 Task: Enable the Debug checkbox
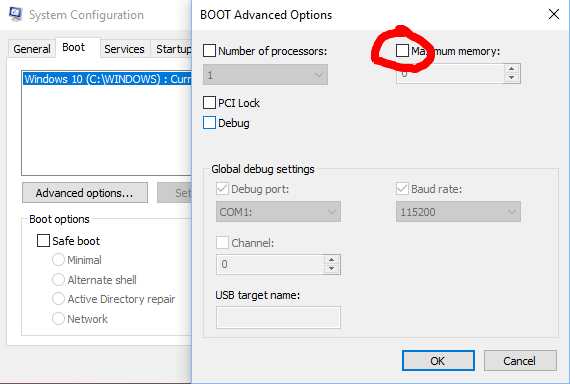point(209,123)
